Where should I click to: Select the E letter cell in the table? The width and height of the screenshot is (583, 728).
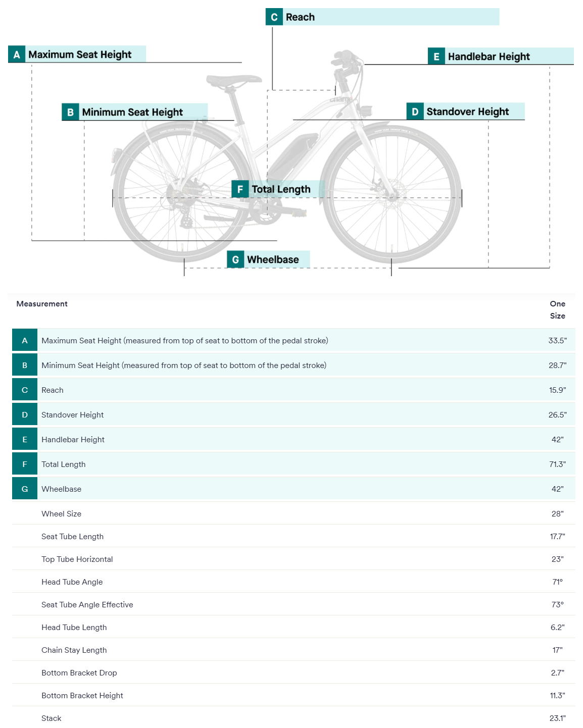click(x=25, y=439)
